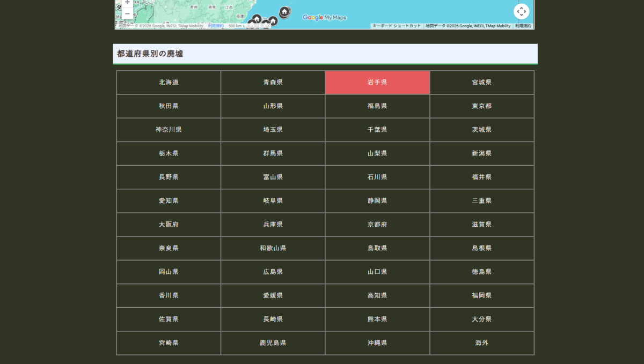Open the 大分県 link
The width and height of the screenshot is (644, 364).
[x=482, y=319]
